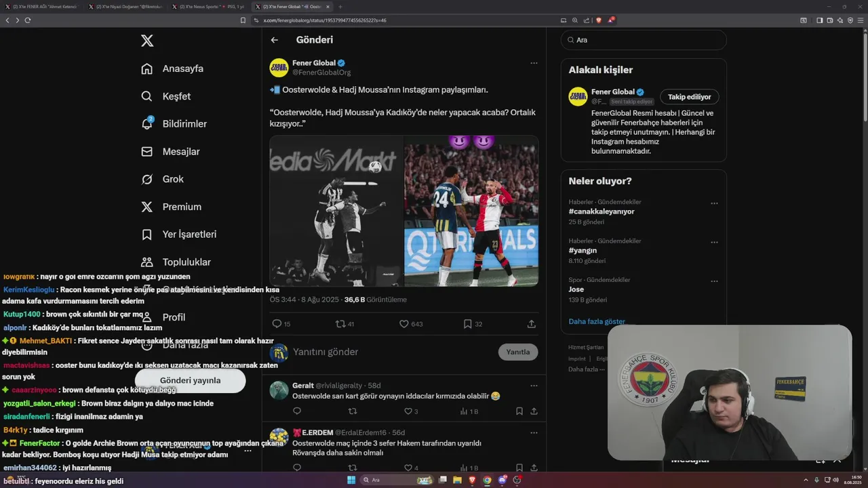
Task: Open the more menu for #canakkaleyanıyor trend
Action: tap(714, 203)
